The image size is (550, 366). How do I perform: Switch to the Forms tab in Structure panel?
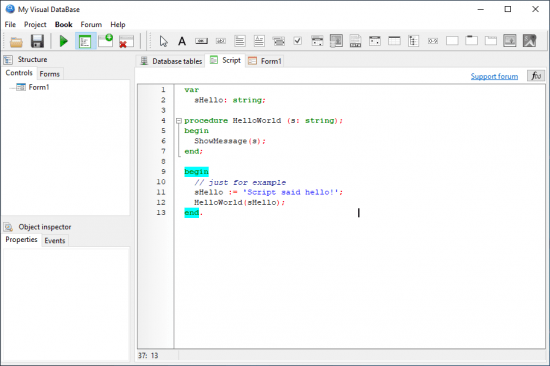click(x=49, y=74)
